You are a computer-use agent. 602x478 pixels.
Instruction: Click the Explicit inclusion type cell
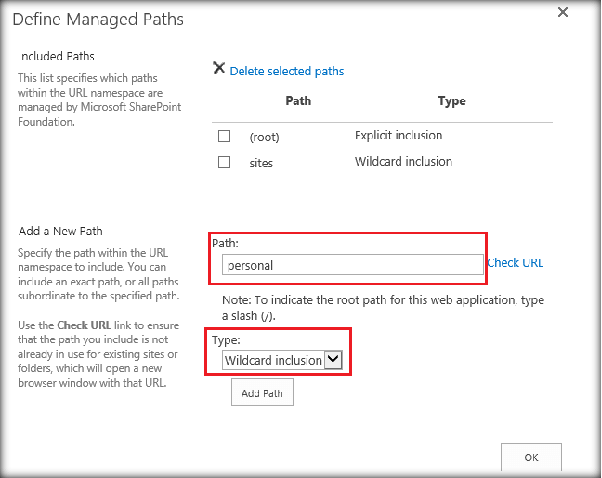click(398, 136)
